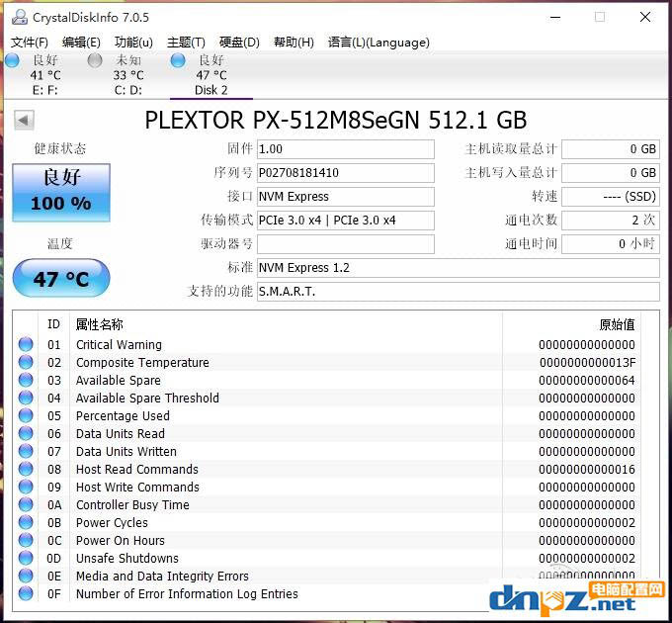The image size is (672, 623).
Task: Open the 主题(T) menu
Action: click(x=186, y=42)
